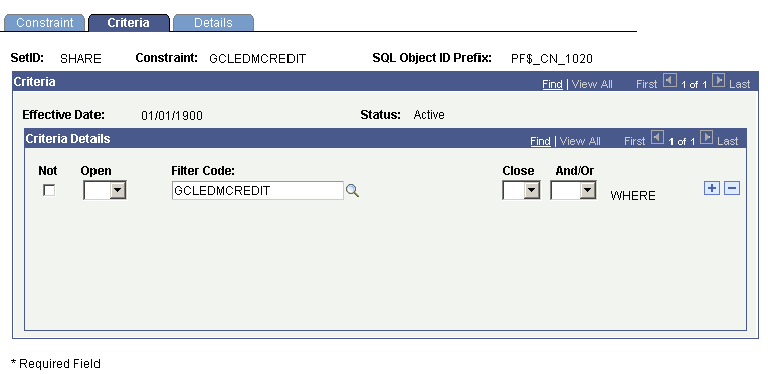Viewport: 768px width, 374px height.
Task: Add a new criteria row with plus
Action: (x=711, y=188)
